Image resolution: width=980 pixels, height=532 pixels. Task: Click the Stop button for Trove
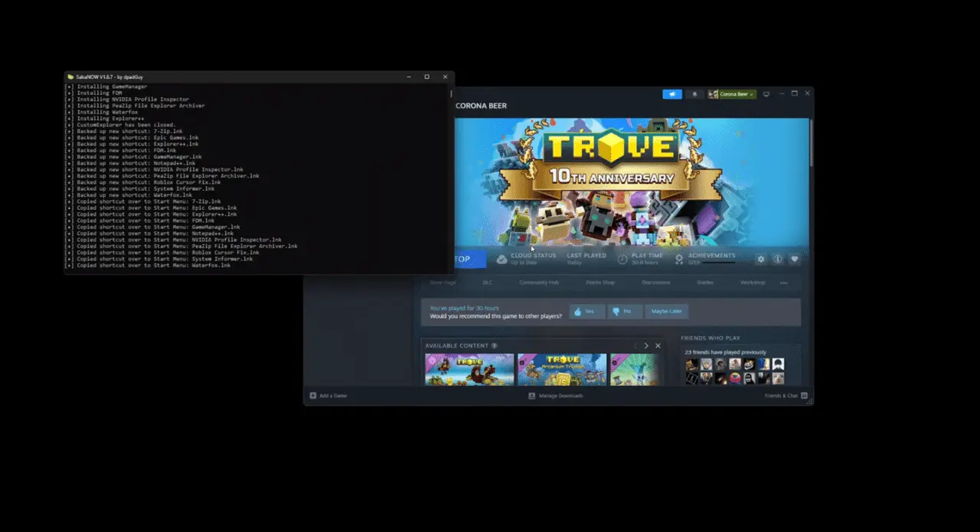click(x=469, y=259)
